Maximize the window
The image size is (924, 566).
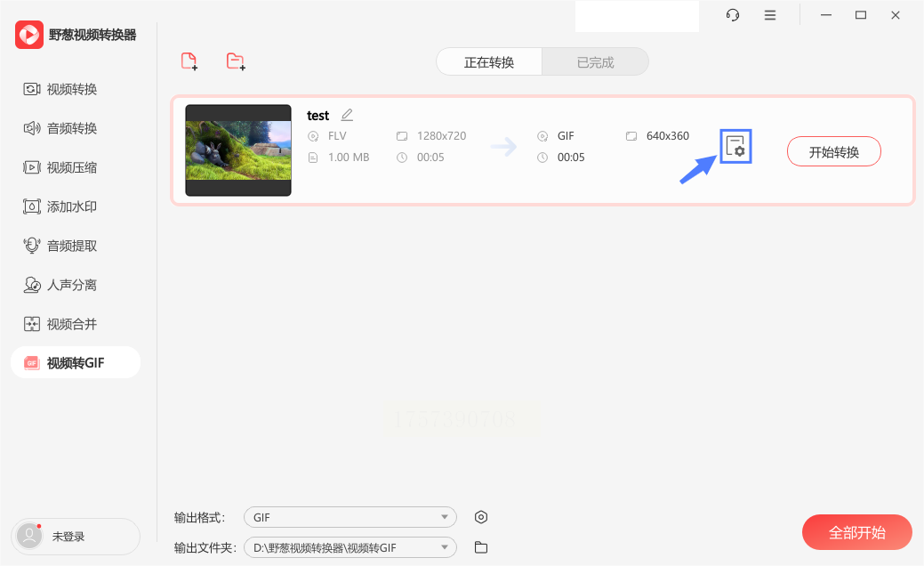pos(860,15)
